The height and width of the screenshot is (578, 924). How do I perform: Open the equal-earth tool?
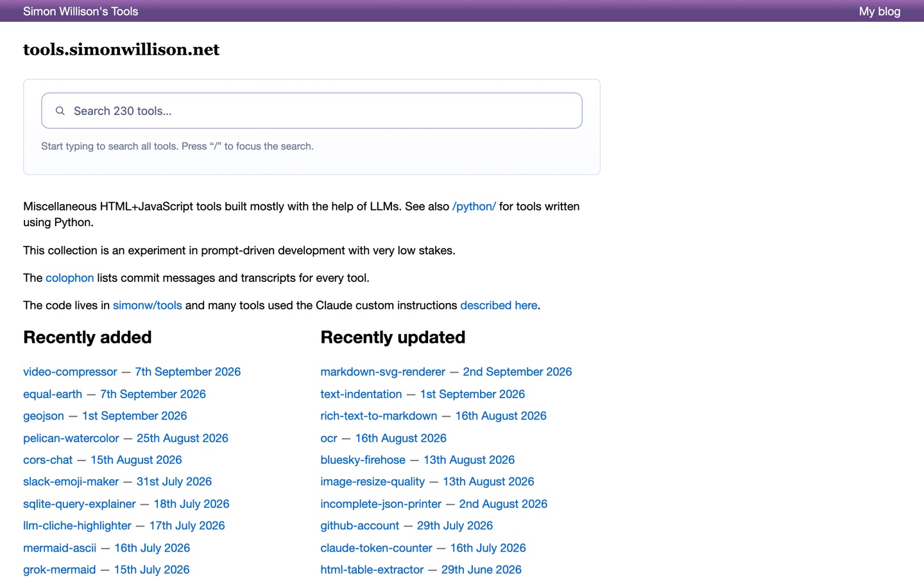pos(53,394)
